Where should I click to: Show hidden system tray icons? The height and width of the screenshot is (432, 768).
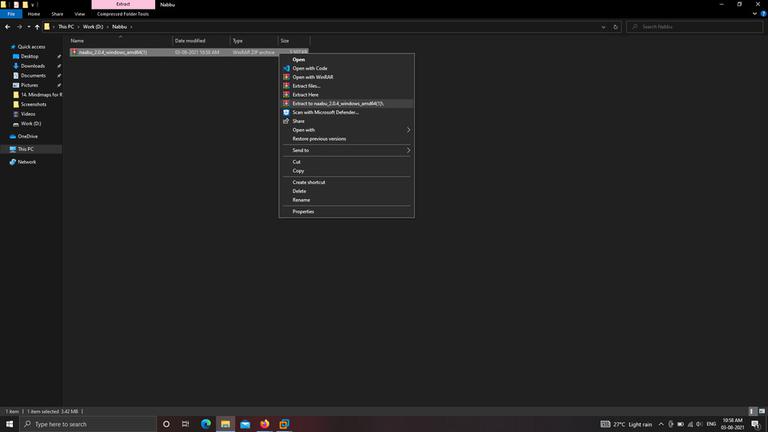[x=661, y=424]
